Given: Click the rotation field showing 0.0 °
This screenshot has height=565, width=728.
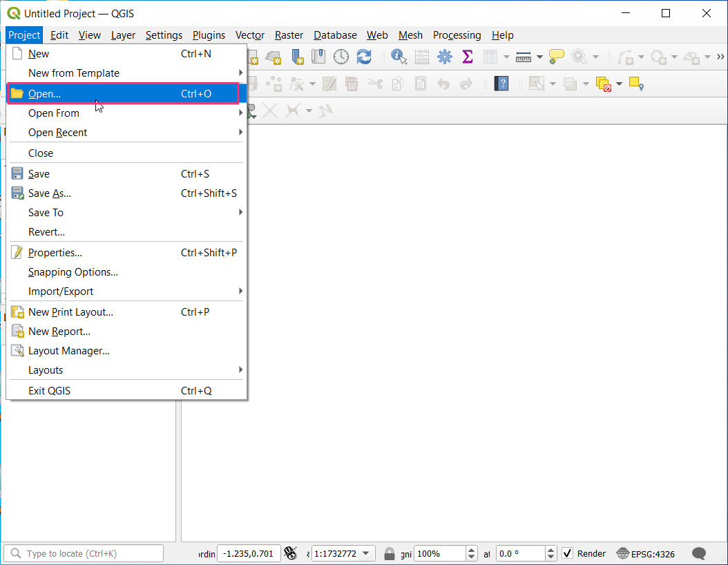Looking at the screenshot, I should coord(521,553).
